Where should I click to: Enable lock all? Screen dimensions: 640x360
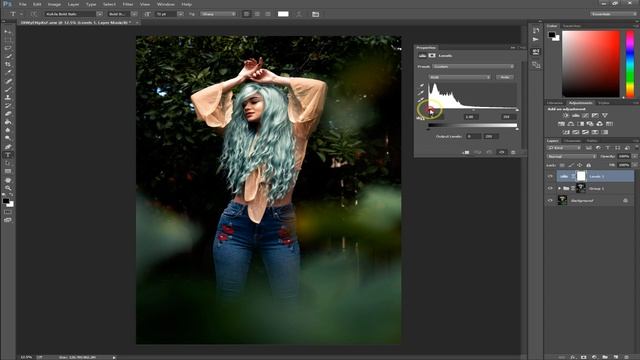(x=589, y=165)
